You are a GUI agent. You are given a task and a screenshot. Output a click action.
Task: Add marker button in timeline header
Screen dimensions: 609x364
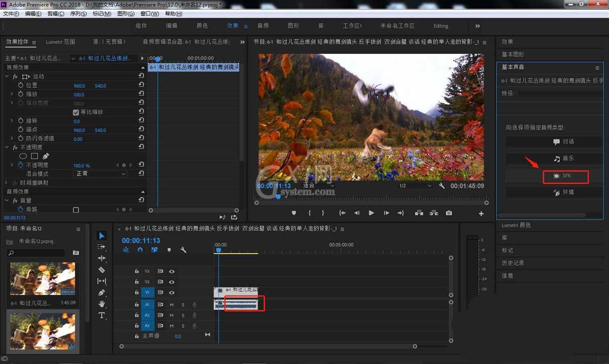(x=169, y=250)
